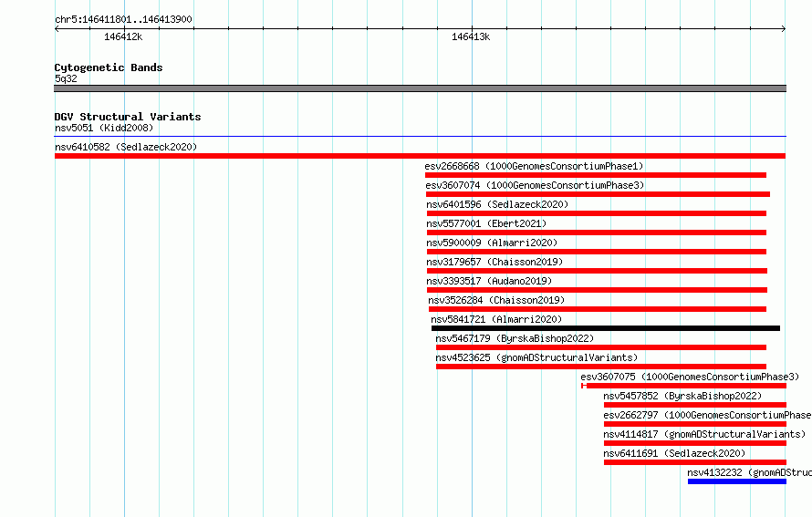Viewport: 812px width, 517px height.
Task: Click the red bar under esv2662797
Action: [x=695, y=424]
